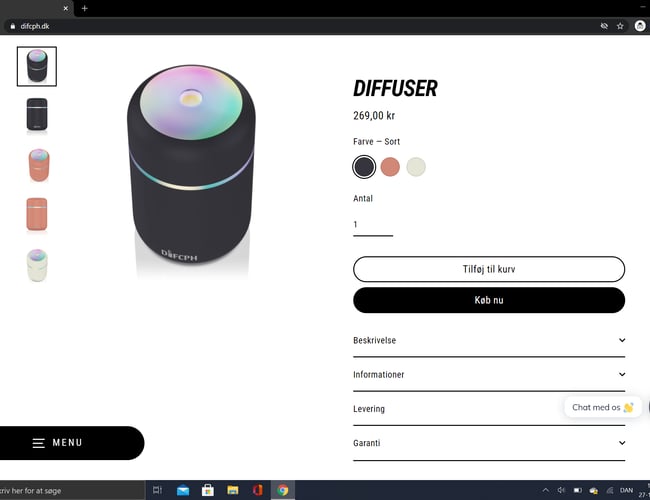Click the Informationer chevron arrow
650x500 pixels.
pos(622,374)
